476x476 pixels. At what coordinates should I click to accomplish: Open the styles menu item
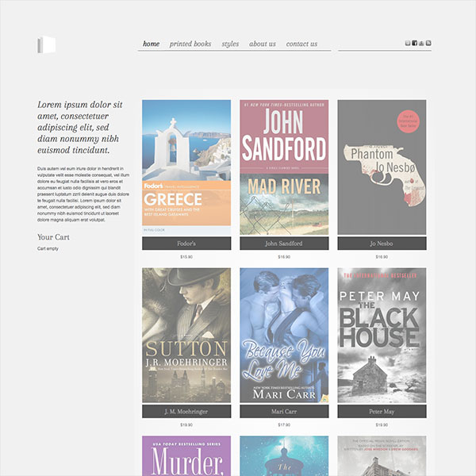230,44
